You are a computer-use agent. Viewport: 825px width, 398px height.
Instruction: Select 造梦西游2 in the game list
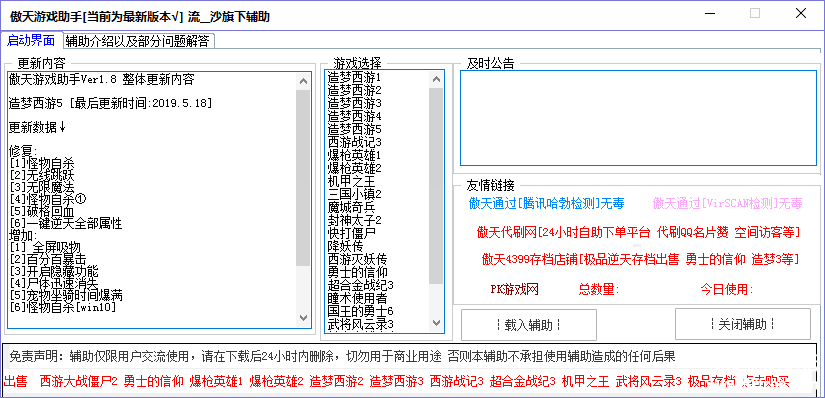tap(354, 90)
